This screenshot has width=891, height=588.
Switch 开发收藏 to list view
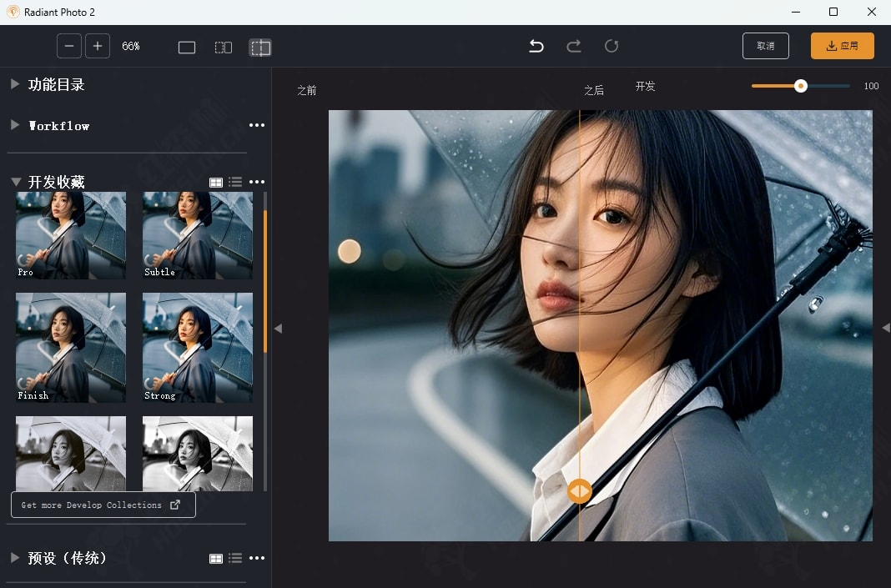point(235,182)
